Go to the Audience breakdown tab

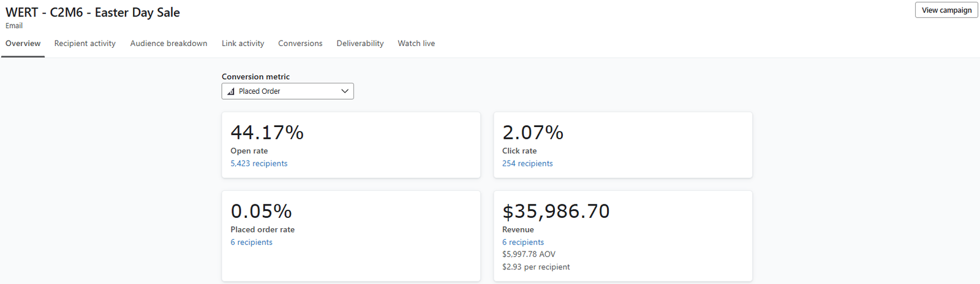pyautogui.click(x=168, y=44)
